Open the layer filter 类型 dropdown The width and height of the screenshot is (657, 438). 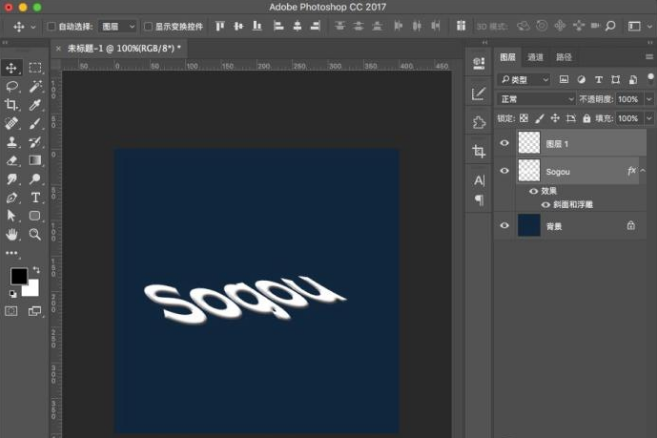[x=524, y=79]
